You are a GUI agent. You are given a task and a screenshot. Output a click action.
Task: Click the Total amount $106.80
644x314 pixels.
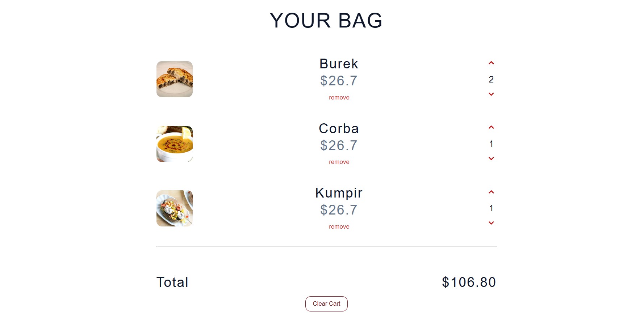tap(468, 282)
